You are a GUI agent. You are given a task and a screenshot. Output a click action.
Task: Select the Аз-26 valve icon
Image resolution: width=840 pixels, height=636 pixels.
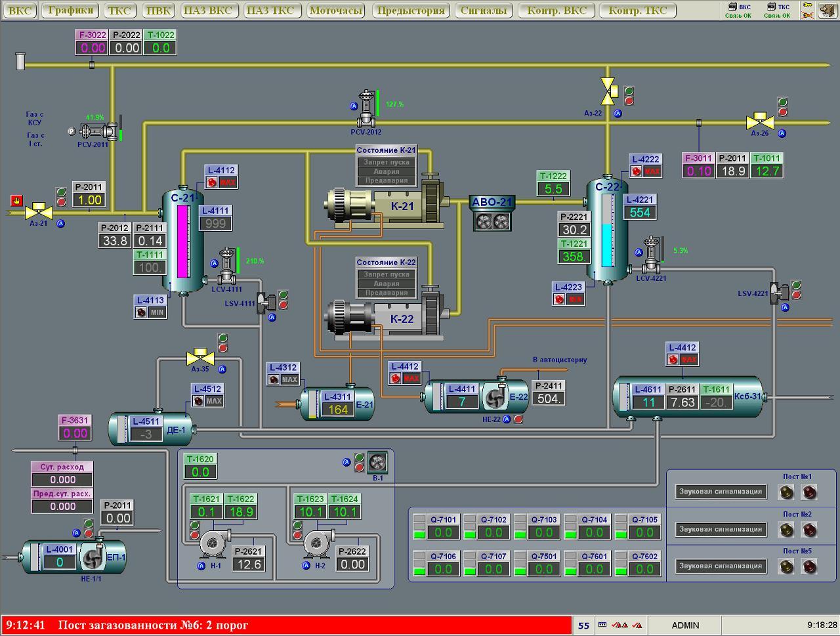coord(760,122)
